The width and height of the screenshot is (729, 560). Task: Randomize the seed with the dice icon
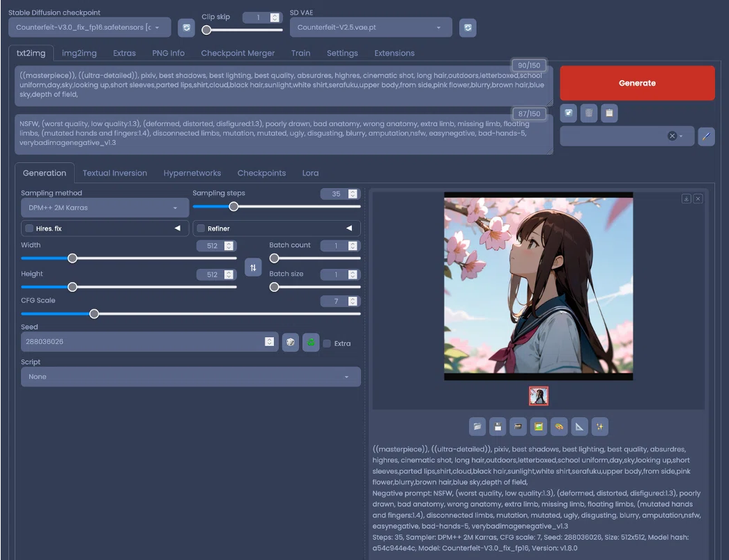click(x=290, y=343)
